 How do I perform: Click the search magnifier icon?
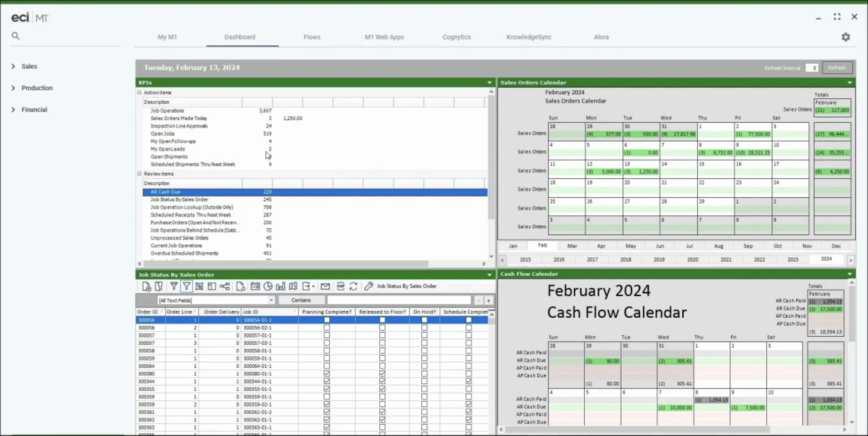pyautogui.click(x=15, y=36)
